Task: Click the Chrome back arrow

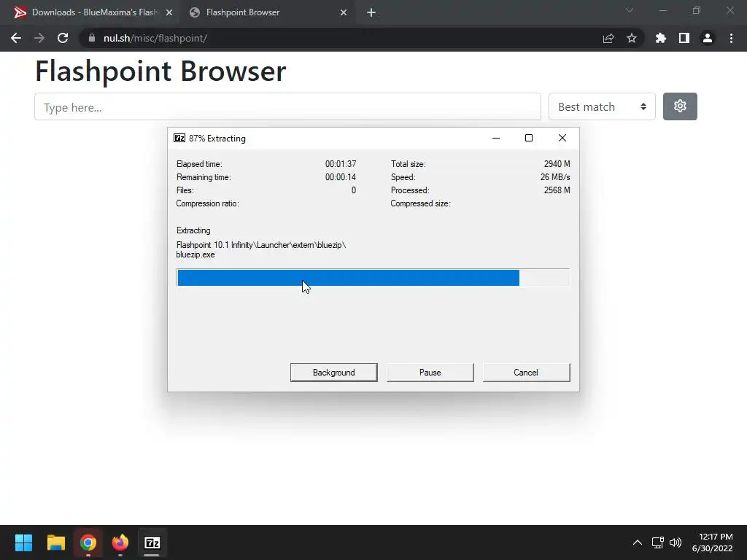Action: point(16,38)
